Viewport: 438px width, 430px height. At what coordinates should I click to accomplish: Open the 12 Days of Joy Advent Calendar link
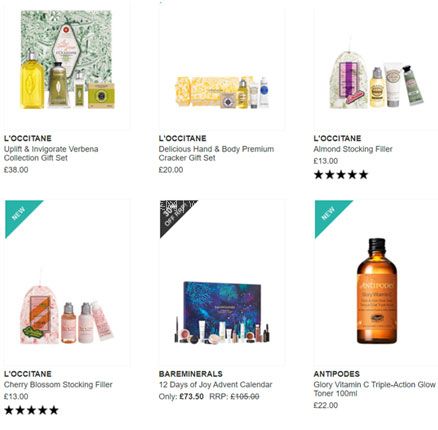[215, 385]
